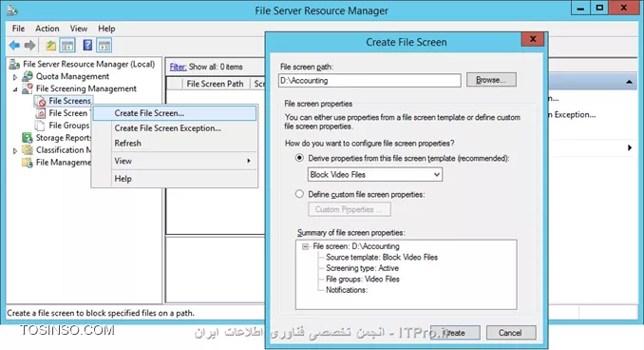This screenshot has height=350, width=644.
Task: Open the View submenu arrow in context menu
Action: point(249,161)
